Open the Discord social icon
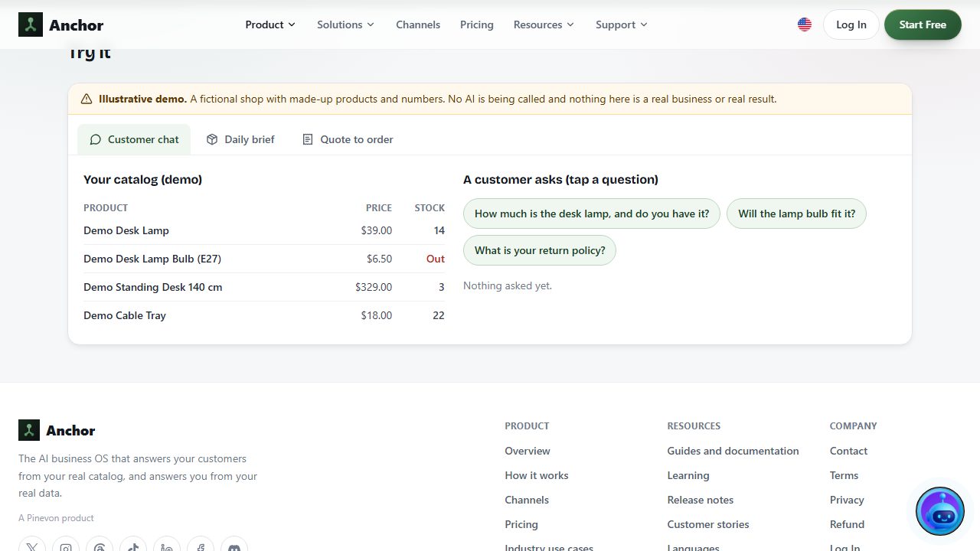The image size is (980, 551). (234, 548)
